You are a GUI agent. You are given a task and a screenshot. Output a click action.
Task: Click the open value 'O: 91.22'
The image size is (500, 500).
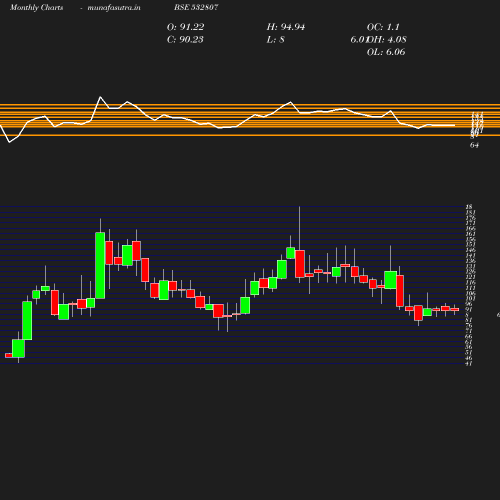click(185, 27)
